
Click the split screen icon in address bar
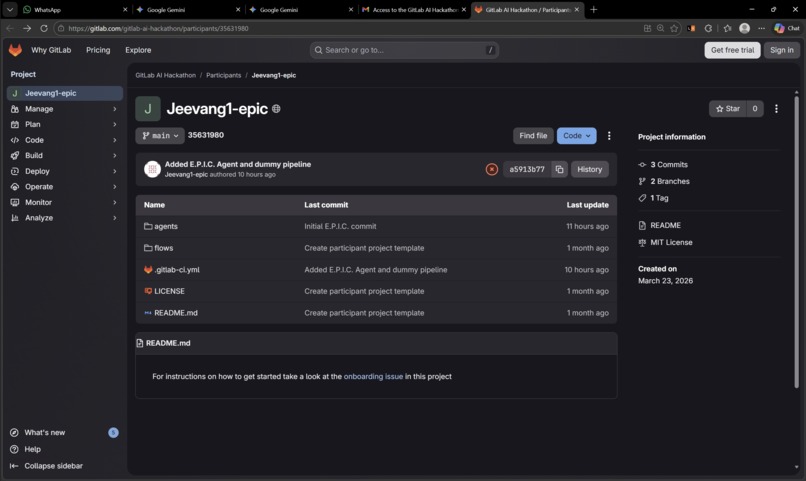pyautogui.click(x=647, y=28)
